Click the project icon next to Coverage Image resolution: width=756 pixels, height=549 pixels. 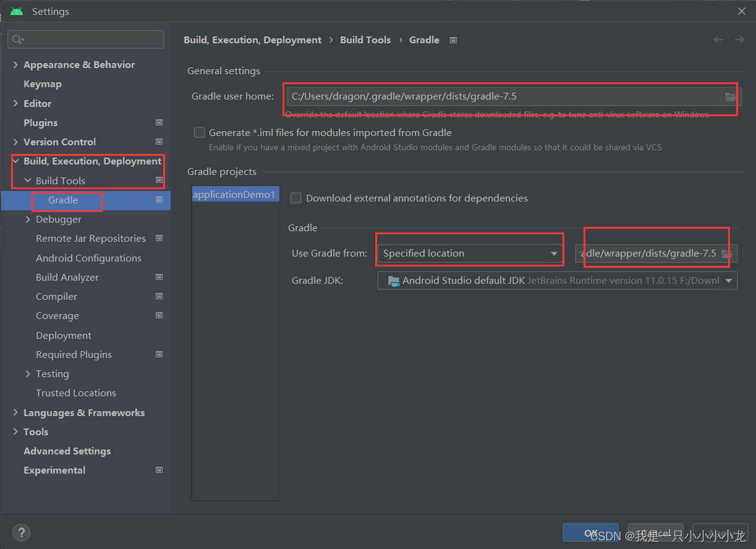click(x=159, y=315)
